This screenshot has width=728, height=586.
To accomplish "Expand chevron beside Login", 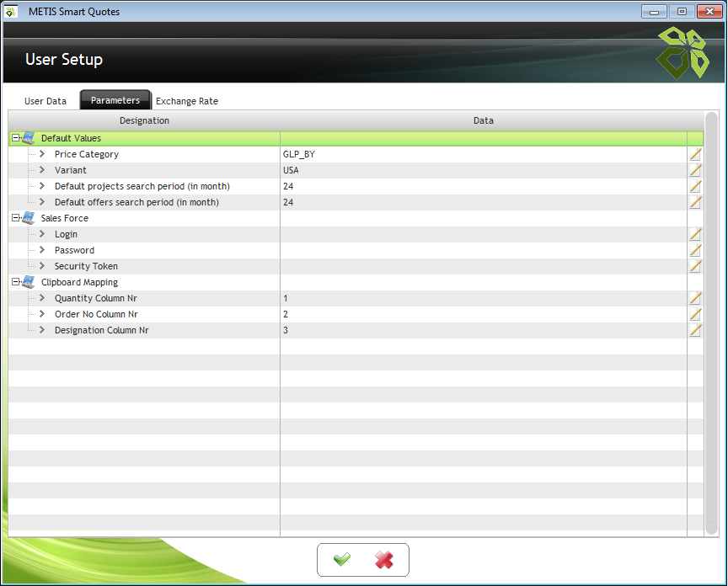I will point(42,234).
